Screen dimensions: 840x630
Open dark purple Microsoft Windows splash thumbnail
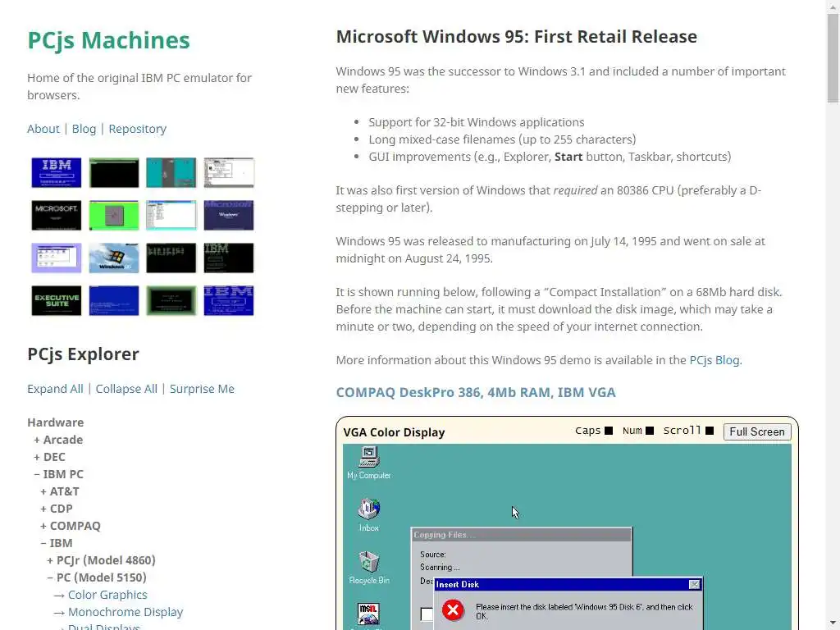(x=229, y=216)
